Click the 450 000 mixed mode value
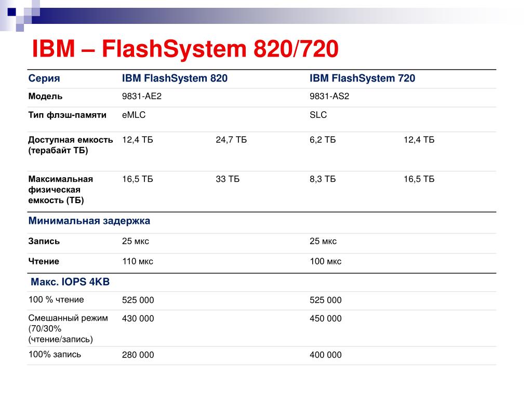The width and height of the screenshot is (532, 399). pyautogui.click(x=326, y=318)
